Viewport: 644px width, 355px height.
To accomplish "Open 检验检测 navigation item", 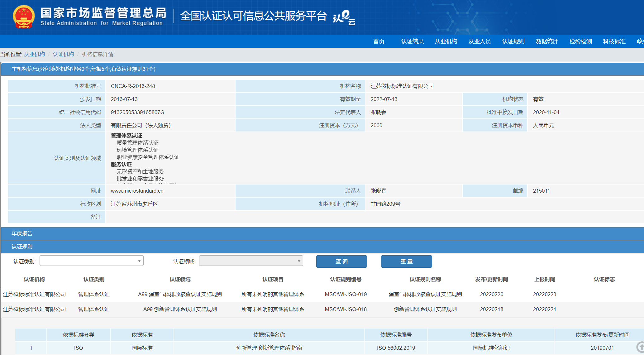I will click(x=580, y=41).
